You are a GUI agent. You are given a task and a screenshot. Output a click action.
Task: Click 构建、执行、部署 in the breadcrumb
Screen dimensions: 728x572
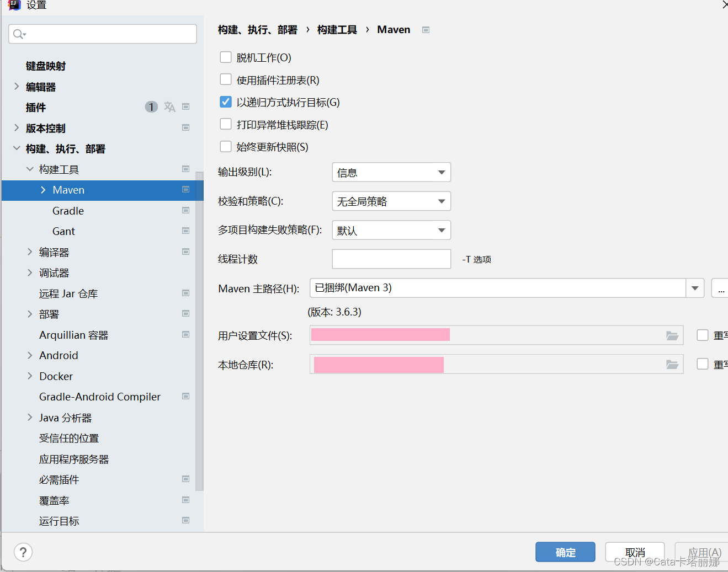coord(257,30)
